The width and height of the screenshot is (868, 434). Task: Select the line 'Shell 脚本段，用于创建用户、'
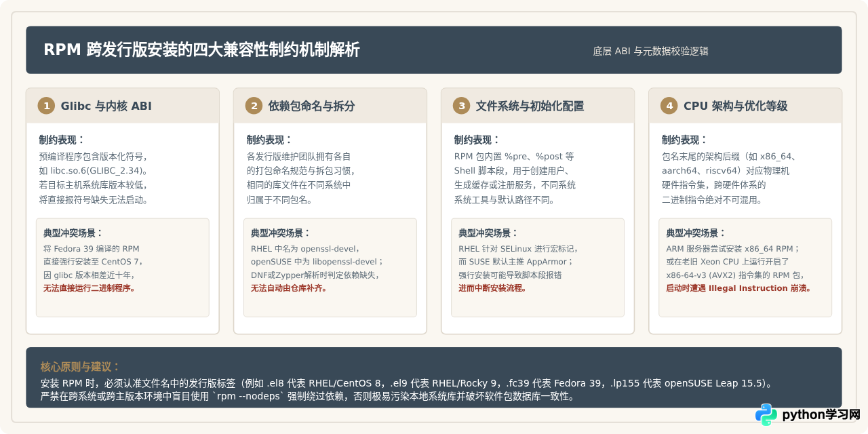pyautogui.click(x=515, y=170)
